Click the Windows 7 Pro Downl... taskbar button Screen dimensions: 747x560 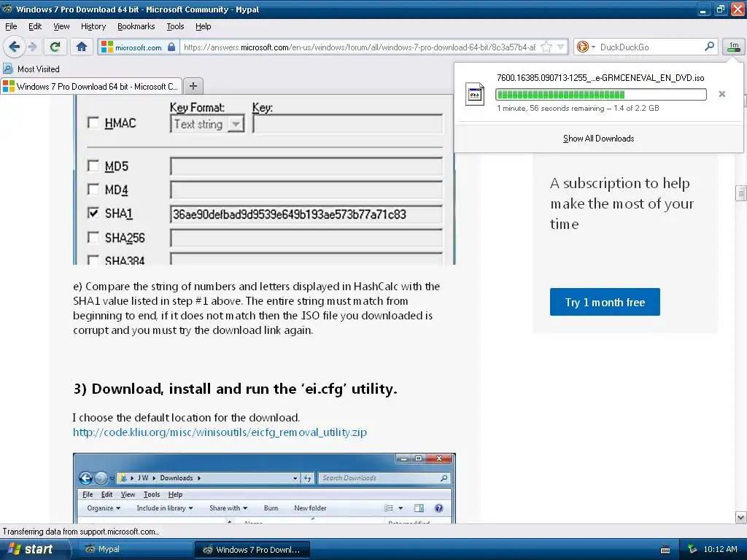[x=252, y=550]
